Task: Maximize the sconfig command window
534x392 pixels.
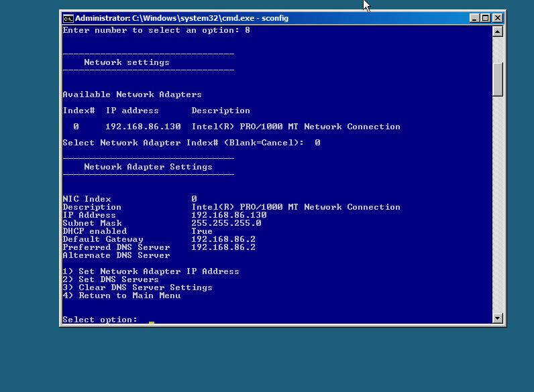Action: click(x=486, y=18)
